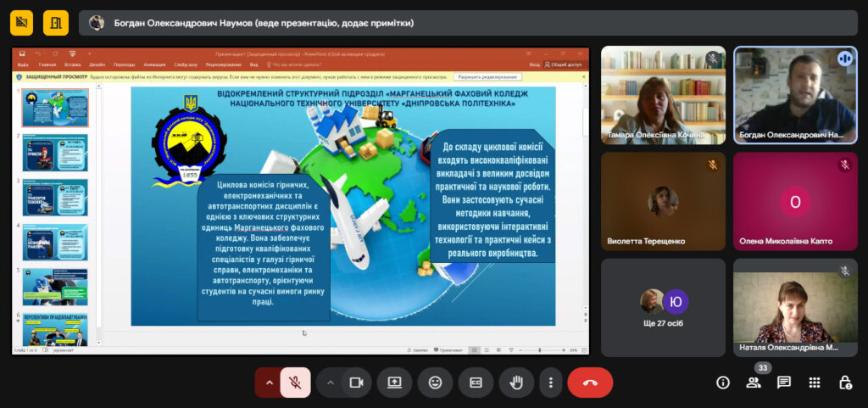Click the yellow door icon at top left
The image size is (868, 408).
[56, 23]
